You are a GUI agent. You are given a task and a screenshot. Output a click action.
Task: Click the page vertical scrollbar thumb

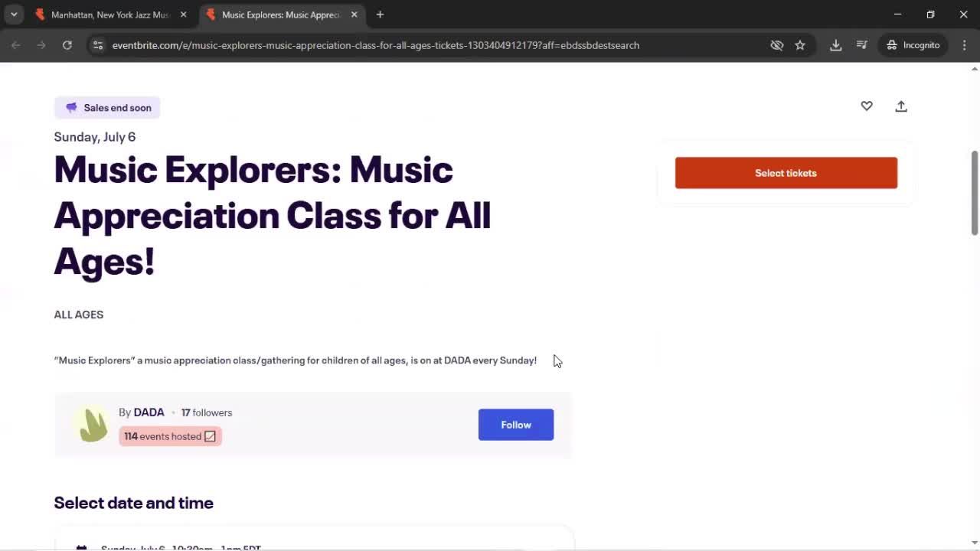click(x=975, y=193)
